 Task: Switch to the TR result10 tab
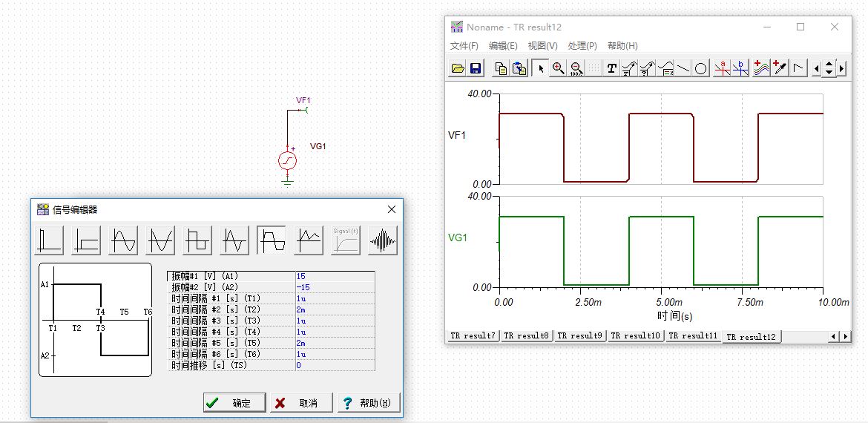point(636,335)
